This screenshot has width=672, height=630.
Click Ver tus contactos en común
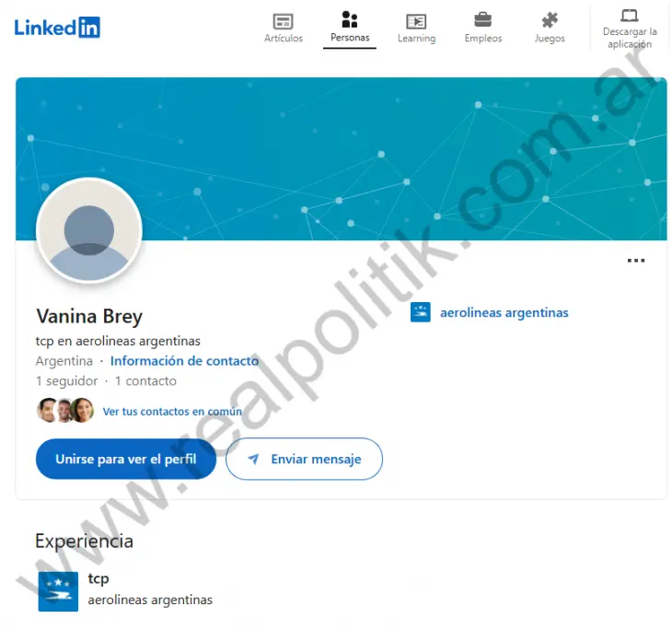coord(172,412)
